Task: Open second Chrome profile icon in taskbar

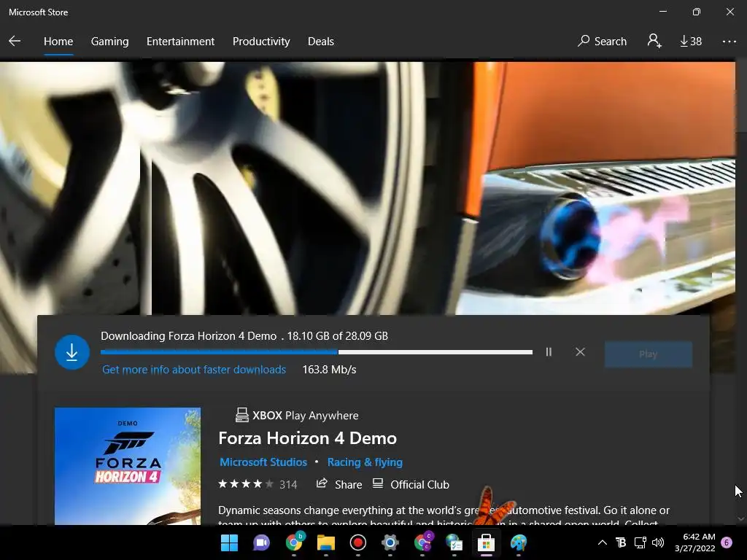Action: [x=423, y=542]
